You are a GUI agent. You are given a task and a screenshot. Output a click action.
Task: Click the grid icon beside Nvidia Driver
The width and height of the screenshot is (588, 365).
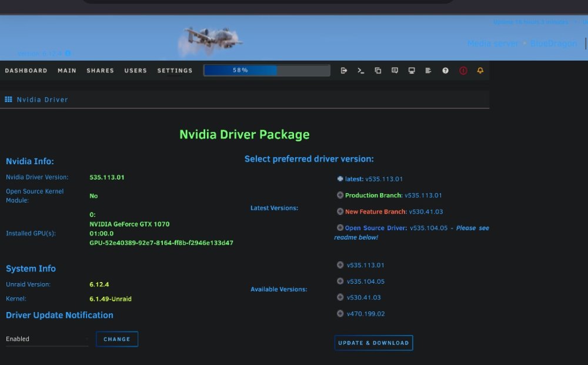click(x=8, y=99)
